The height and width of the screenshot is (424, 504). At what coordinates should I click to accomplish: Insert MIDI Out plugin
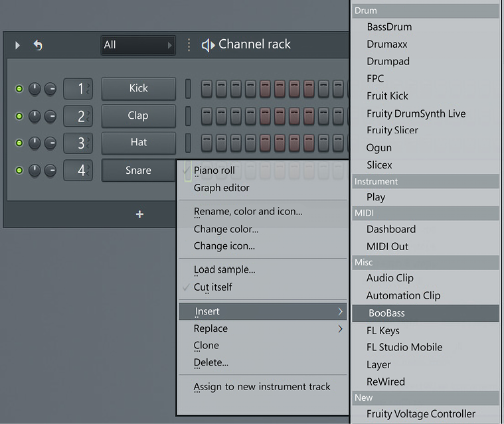(426, 246)
